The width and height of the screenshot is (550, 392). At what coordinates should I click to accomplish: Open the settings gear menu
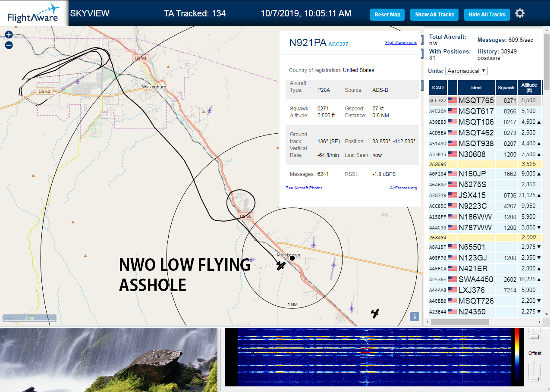tap(520, 13)
